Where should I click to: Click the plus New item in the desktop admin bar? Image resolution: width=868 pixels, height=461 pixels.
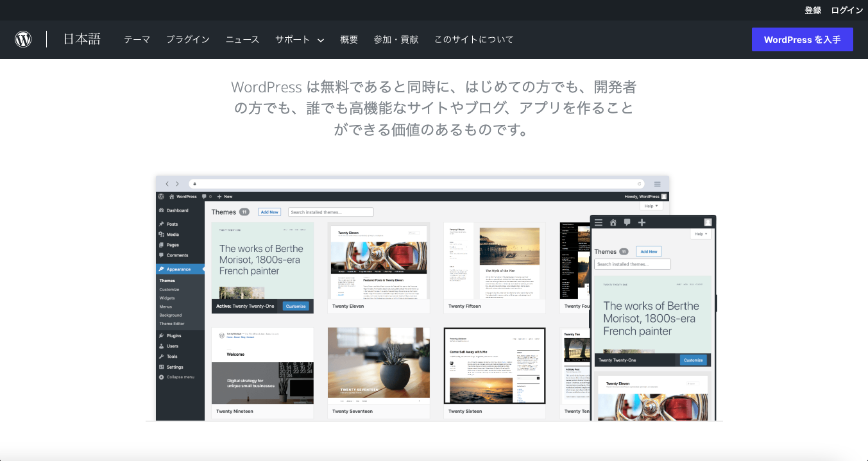point(225,196)
